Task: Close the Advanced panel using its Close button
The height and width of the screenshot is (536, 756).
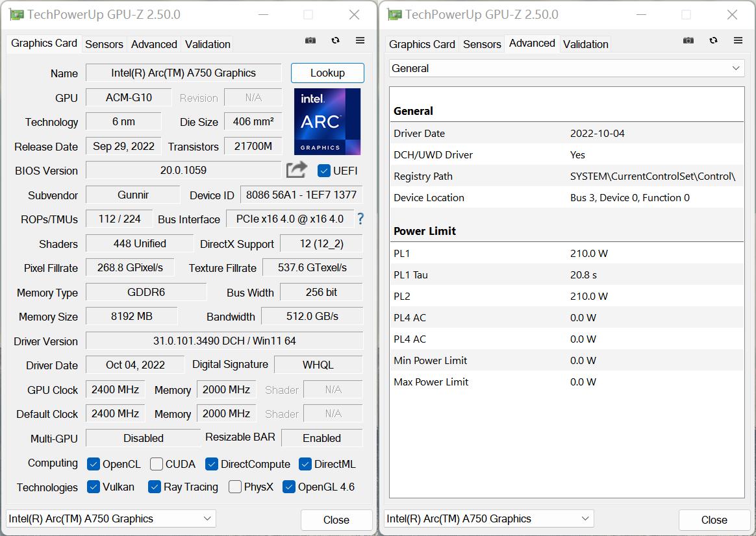Action: tap(713, 519)
